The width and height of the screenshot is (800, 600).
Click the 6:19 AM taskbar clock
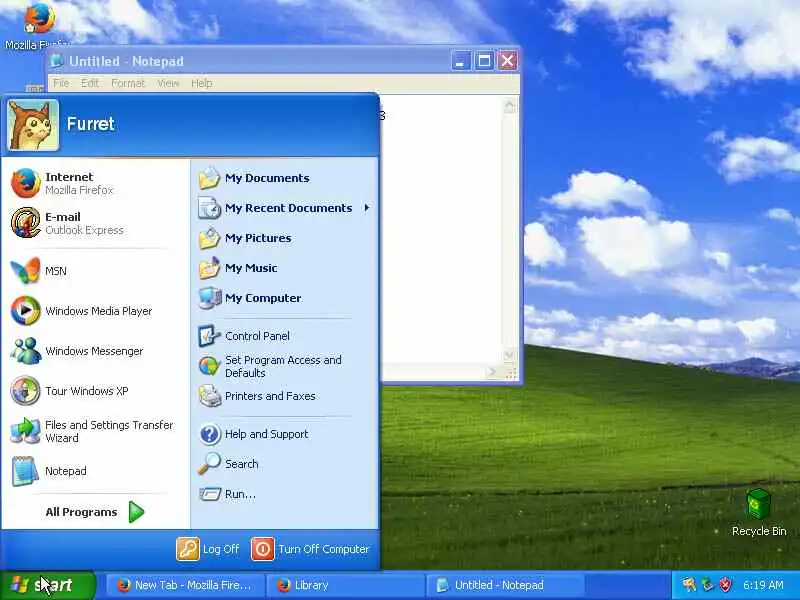(x=763, y=585)
